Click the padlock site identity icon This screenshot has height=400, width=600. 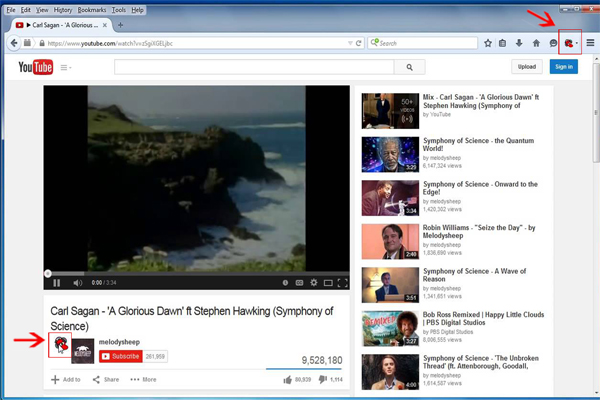point(42,43)
